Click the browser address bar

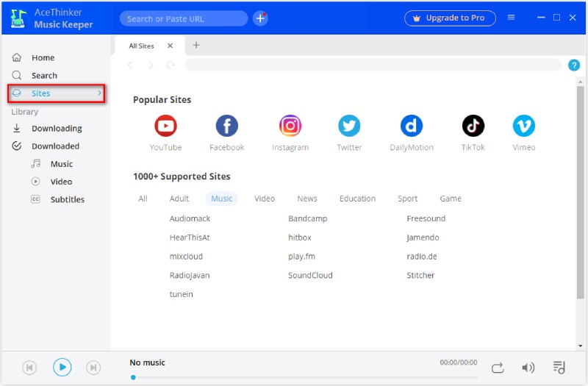[373, 65]
